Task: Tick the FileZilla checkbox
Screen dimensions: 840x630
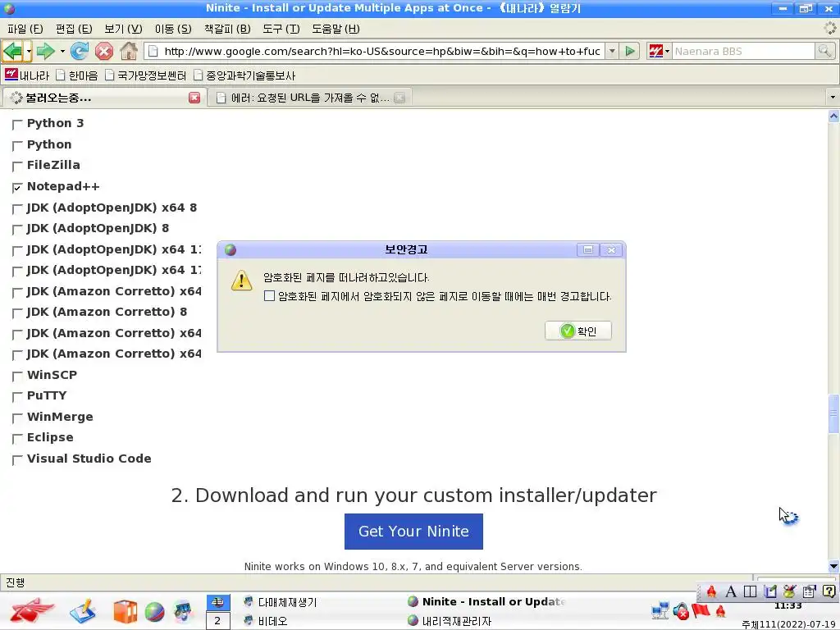Action: 17,166
